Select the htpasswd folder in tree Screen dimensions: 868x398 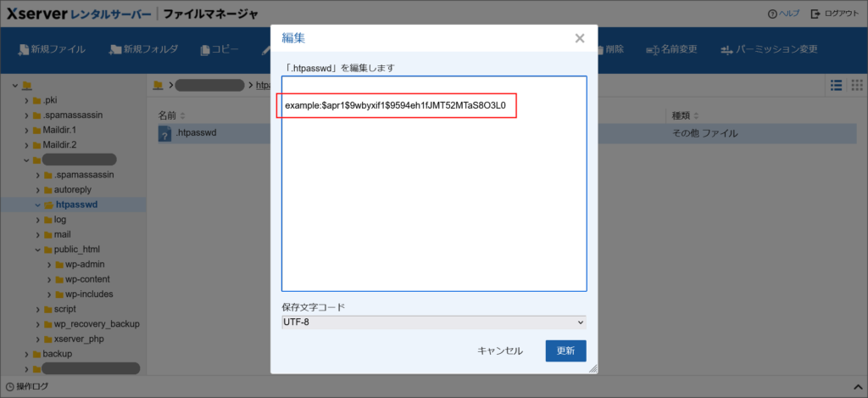point(76,205)
